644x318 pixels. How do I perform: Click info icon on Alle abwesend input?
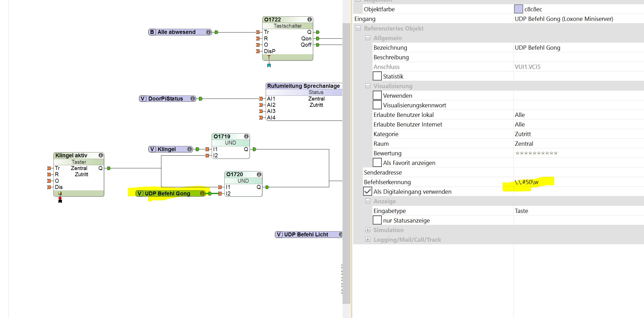(x=208, y=32)
